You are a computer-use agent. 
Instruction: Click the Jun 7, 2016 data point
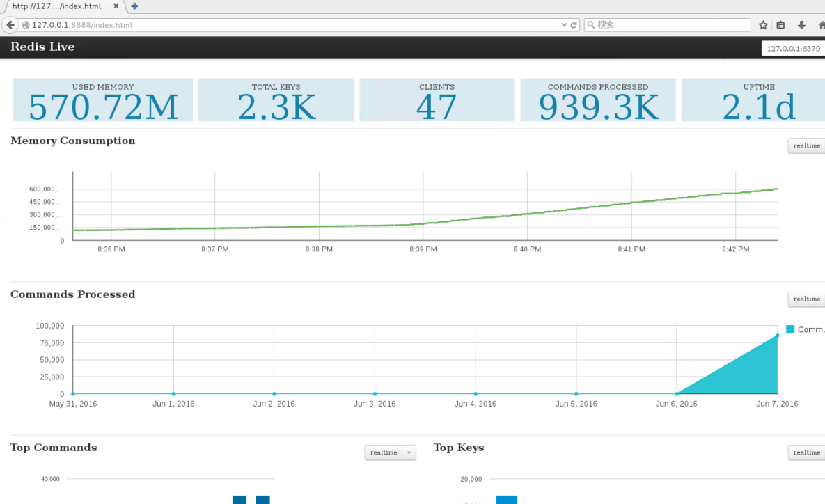pos(777,336)
